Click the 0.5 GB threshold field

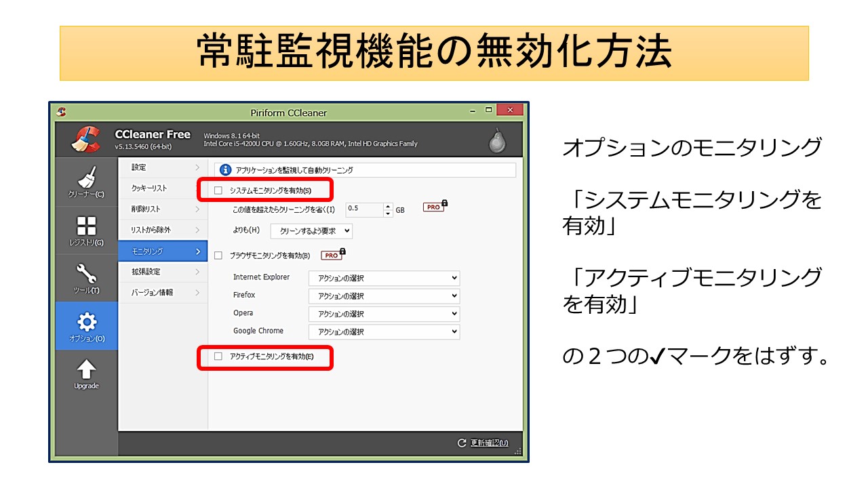(365, 209)
